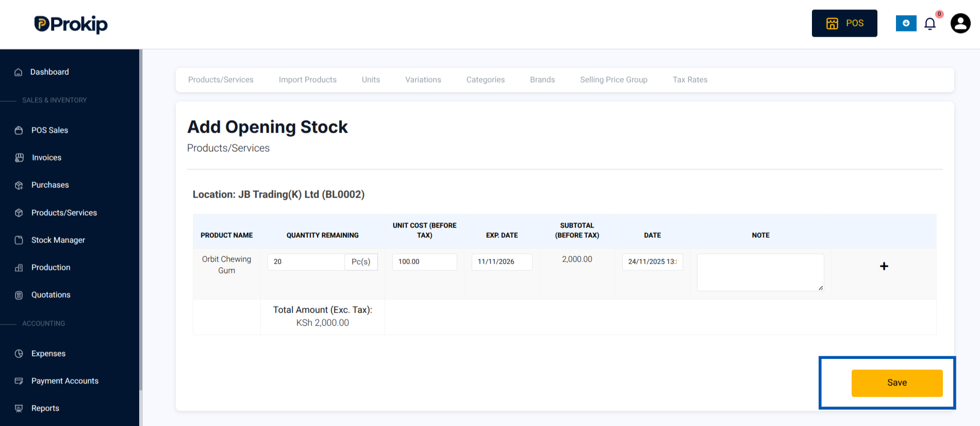Image resolution: width=980 pixels, height=426 pixels.
Task: Open the user profile avatar
Action: tap(960, 23)
